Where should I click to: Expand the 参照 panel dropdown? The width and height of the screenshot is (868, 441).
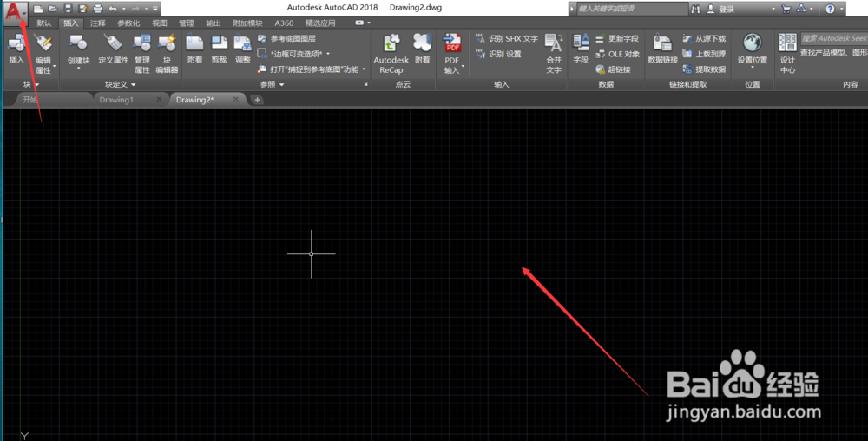282,85
